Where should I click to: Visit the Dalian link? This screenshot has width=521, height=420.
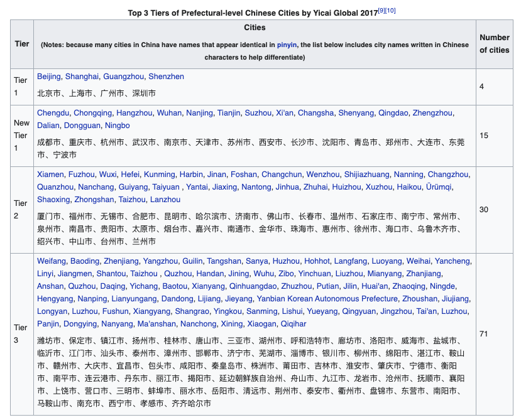[48, 126]
